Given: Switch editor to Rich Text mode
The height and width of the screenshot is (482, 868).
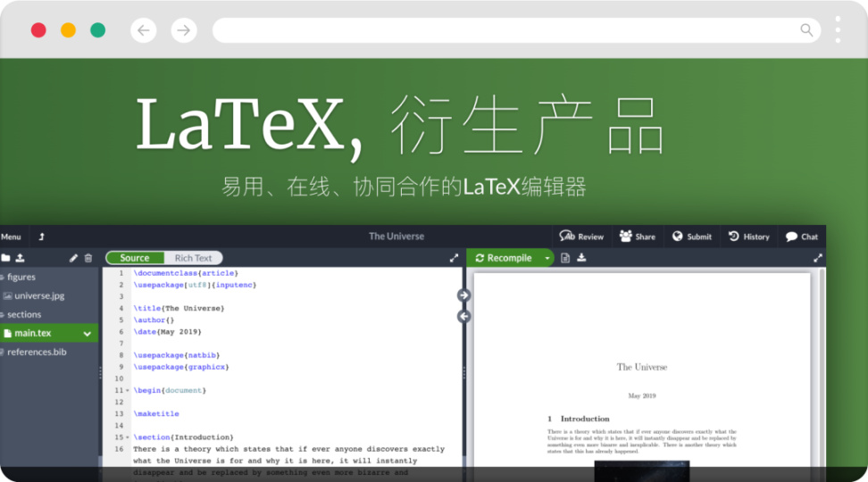Looking at the screenshot, I should 193,258.
